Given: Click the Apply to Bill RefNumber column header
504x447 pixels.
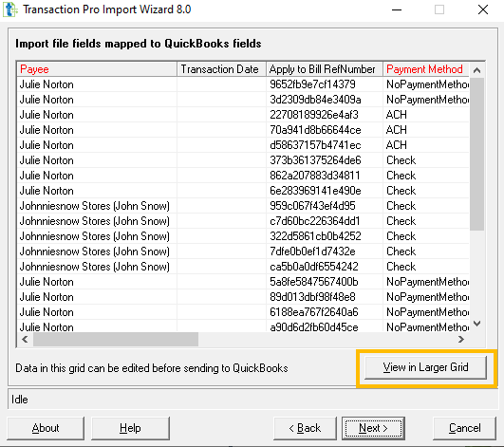Looking at the screenshot, I should (325, 69).
